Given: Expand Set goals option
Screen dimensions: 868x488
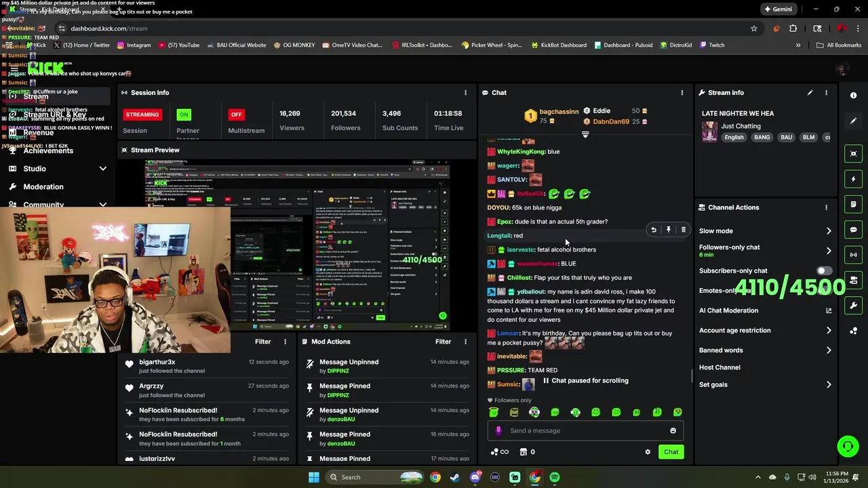Looking at the screenshot, I should coord(829,384).
